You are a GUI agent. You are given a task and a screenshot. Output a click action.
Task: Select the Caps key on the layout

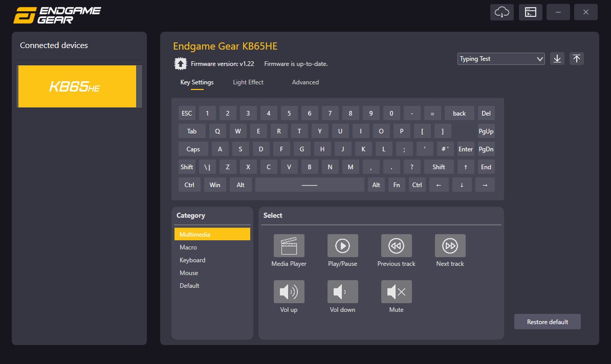coord(193,149)
